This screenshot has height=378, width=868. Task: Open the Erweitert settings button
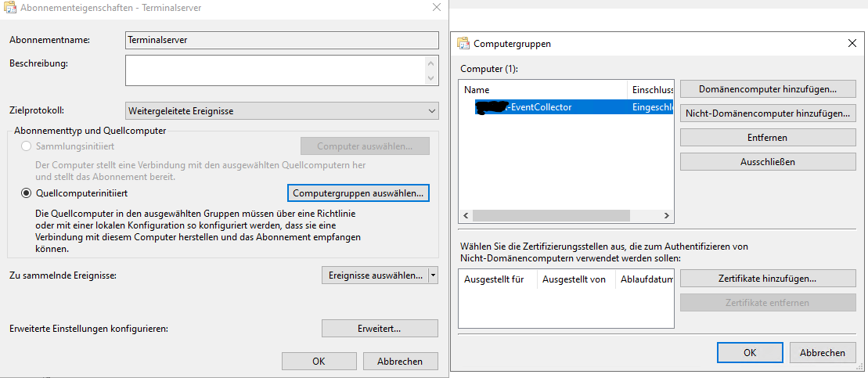(379, 328)
